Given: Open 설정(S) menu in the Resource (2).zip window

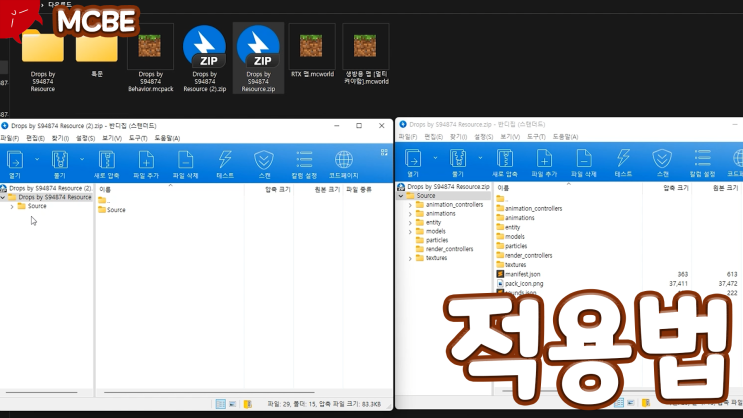Looking at the screenshot, I should tap(85, 138).
